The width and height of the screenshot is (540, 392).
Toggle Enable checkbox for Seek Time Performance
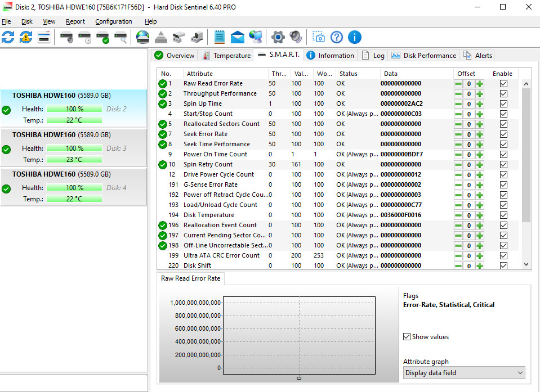click(x=503, y=145)
